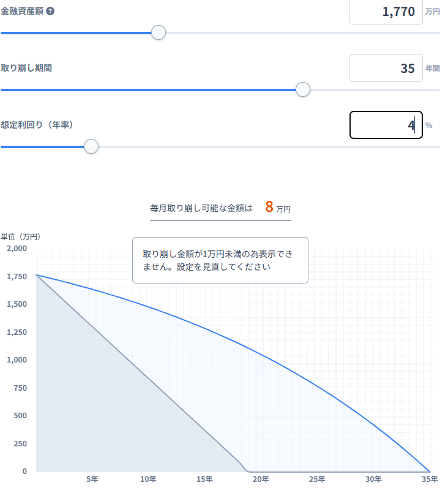Viewport: 448px width, 488px height.
Task: Click the 1,000 label on y-axis
Action: [x=17, y=360]
